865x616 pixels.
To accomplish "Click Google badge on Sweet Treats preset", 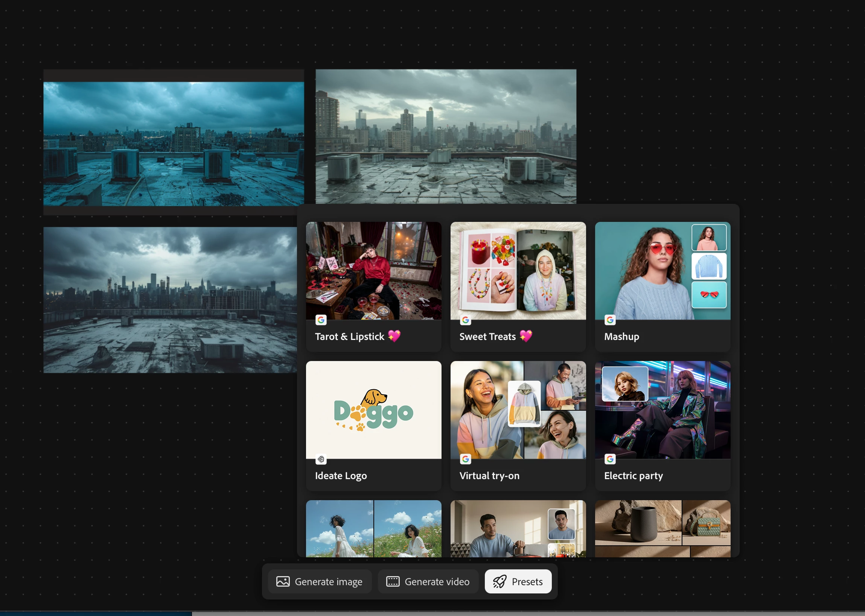I will [465, 320].
